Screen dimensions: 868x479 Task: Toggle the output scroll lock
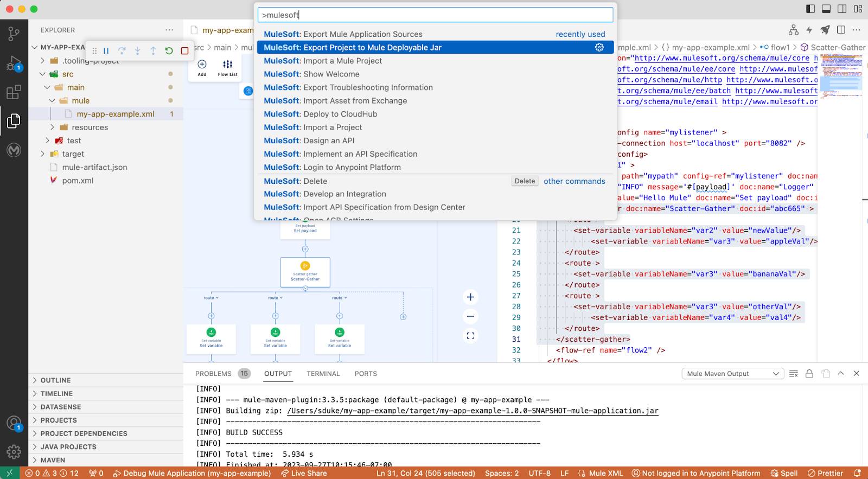tap(809, 373)
